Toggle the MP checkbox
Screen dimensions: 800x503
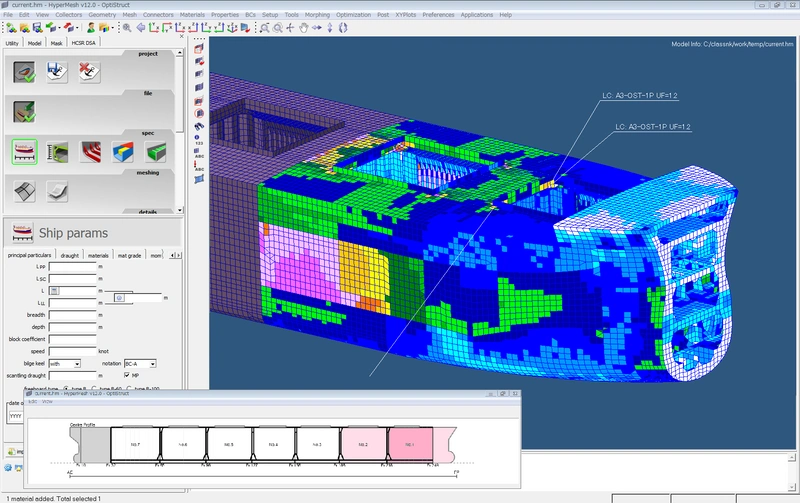(x=126, y=375)
